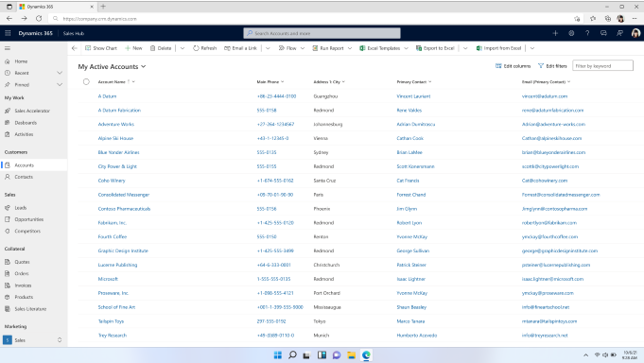Open the Coho Winery account
Image resolution: width=644 pixels, height=363 pixels.
(x=112, y=181)
